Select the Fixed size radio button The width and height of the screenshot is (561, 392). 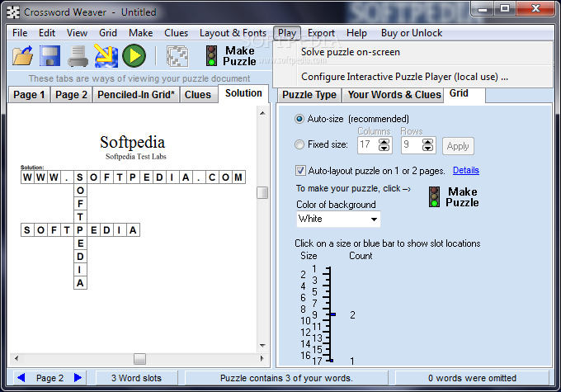299,144
